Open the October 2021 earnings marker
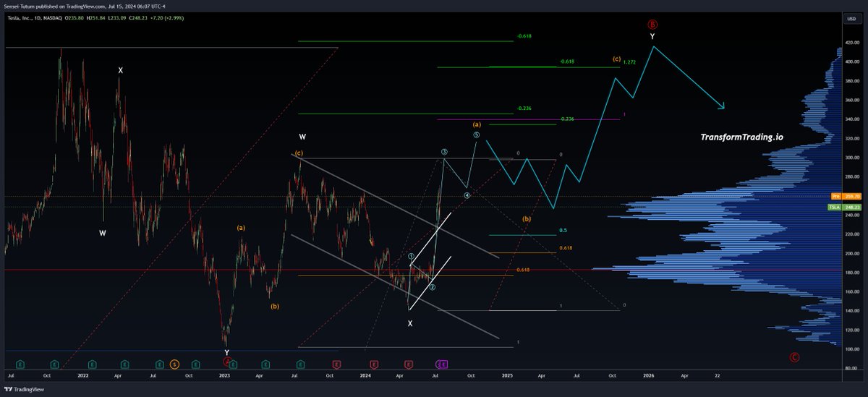 55,364
